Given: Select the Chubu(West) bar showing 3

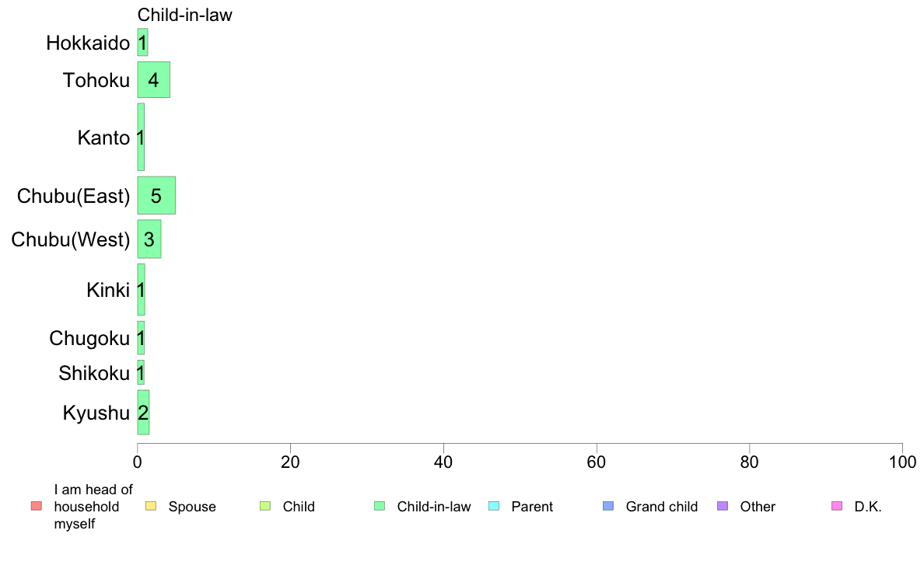Looking at the screenshot, I should [x=149, y=239].
